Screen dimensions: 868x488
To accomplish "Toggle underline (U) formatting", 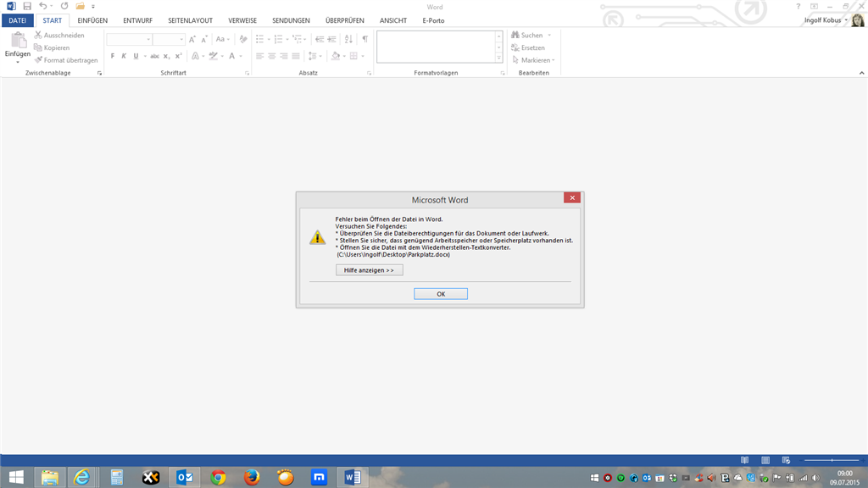I will pyautogui.click(x=136, y=56).
